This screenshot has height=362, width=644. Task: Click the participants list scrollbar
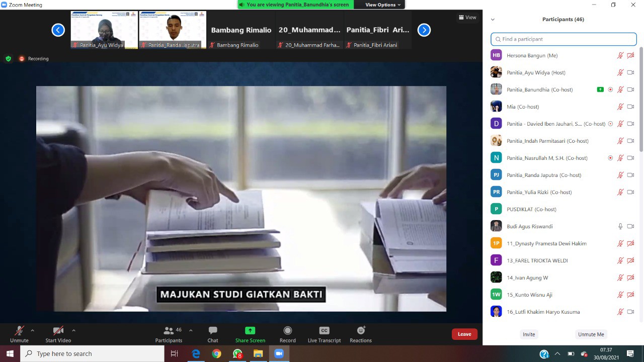point(641,101)
